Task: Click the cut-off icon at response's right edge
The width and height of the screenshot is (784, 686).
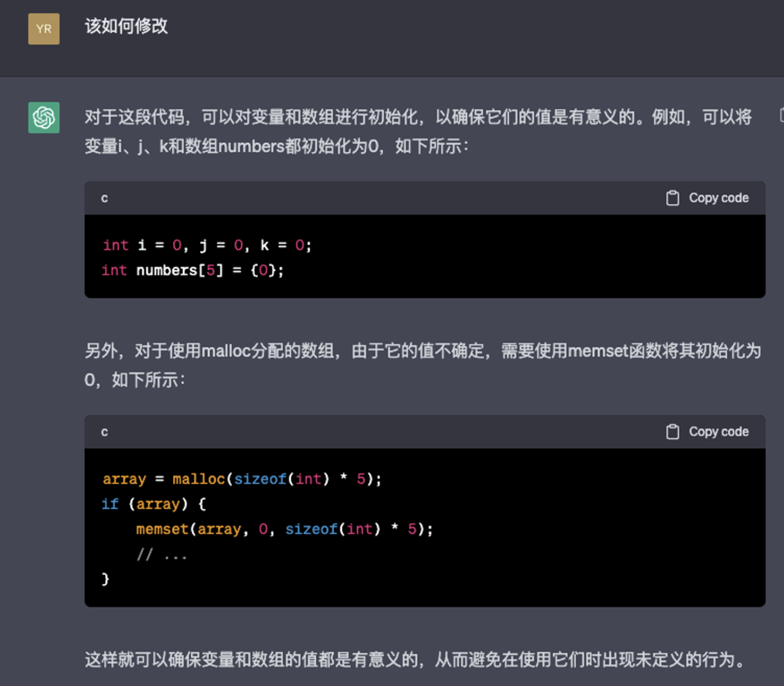Action: 781,115
